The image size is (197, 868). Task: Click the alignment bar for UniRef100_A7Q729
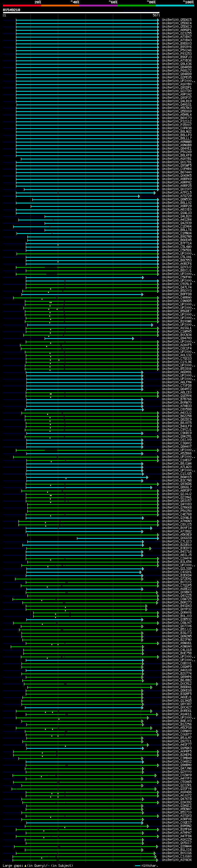[x=78, y=196]
